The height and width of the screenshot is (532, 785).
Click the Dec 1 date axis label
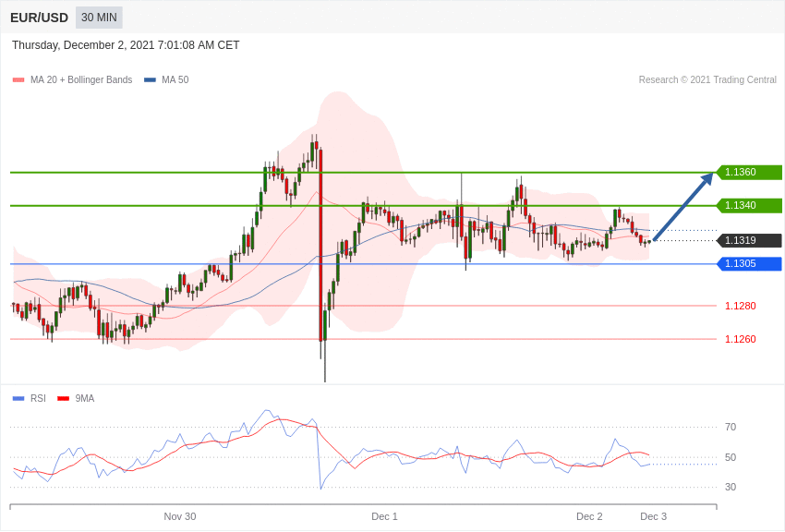click(384, 516)
